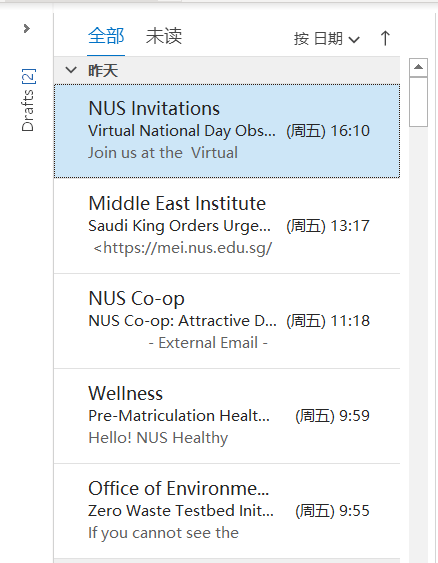This screenshot has height=563, width=438.
Task: Expand the collapsed folder pane chevron
Action: tap(27, 28)
